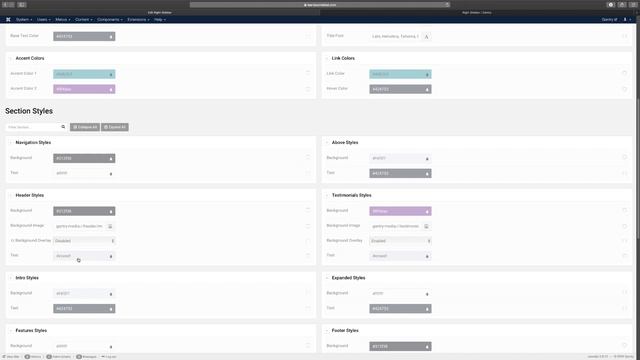Collapse the Intro Styles panel

tap(11, 278)
